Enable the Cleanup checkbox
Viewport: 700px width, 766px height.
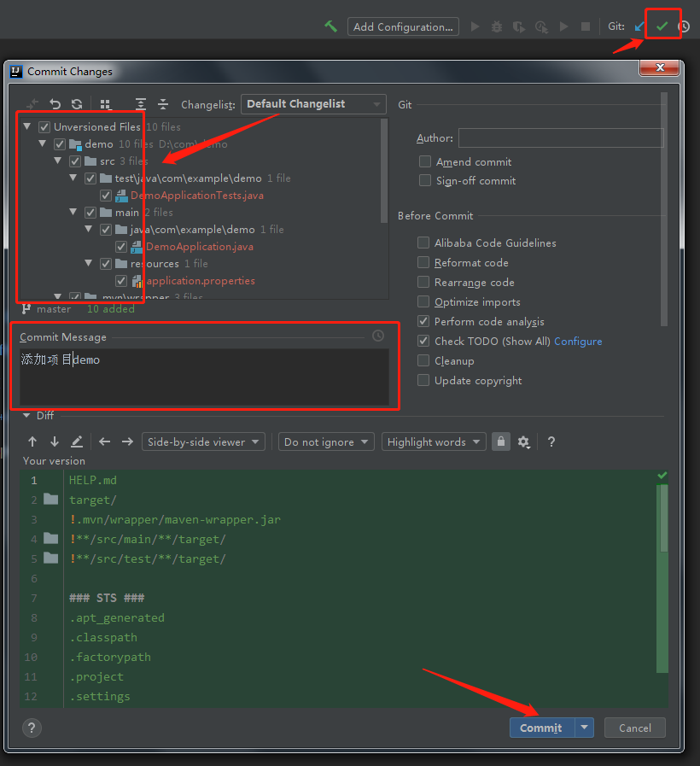423,360
